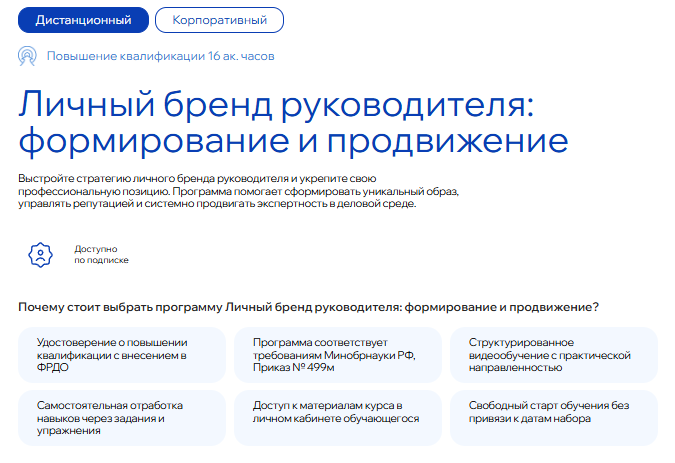Click the Личный бренд руководителя heading line
The height and width of the screenshot is (463, 675).
click(x=278, y=103)
